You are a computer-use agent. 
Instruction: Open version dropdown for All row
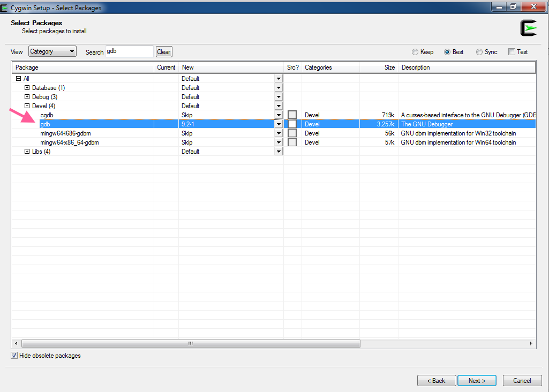[x=279, y=78]
